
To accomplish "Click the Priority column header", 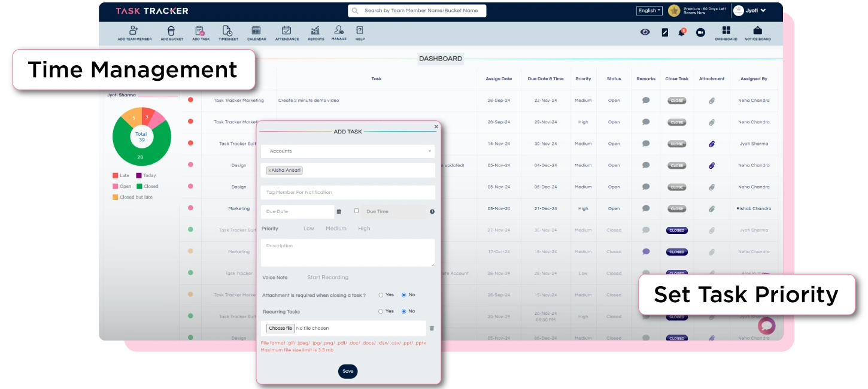I will [x=583, y=78].
